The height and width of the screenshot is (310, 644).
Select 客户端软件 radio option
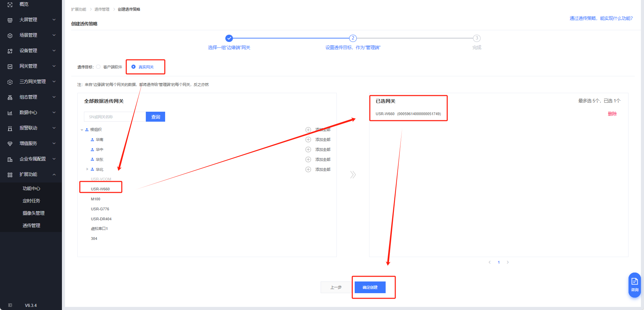tap(98, 67)
